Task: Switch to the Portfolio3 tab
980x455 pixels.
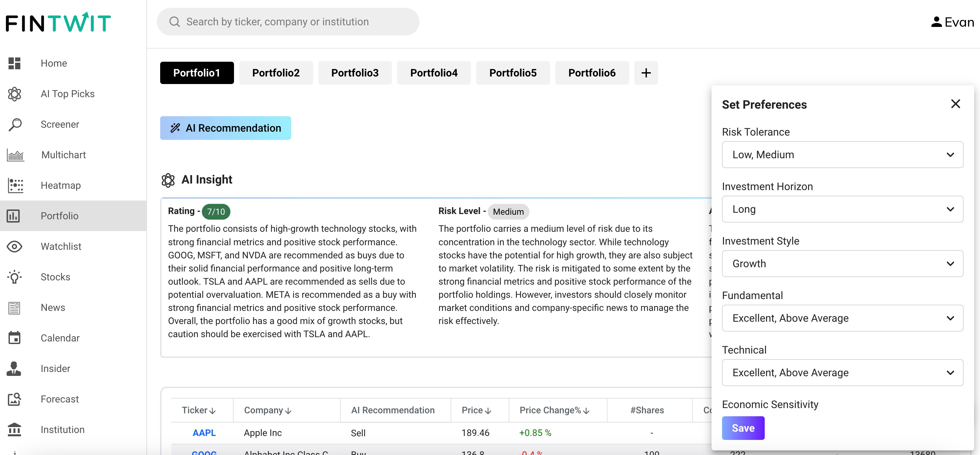Action: (354, 73)
